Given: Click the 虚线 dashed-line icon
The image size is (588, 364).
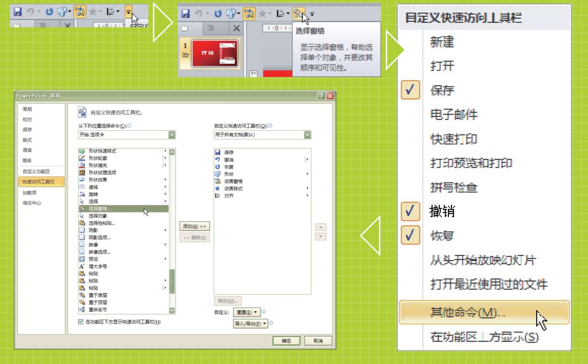Looking at the screenshot, I should [82, 187].
